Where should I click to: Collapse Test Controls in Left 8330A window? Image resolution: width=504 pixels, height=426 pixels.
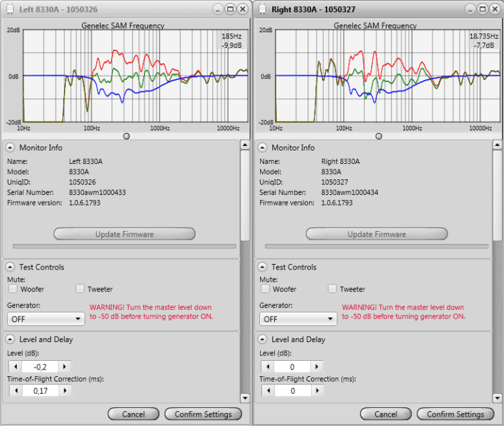(10, 267)
